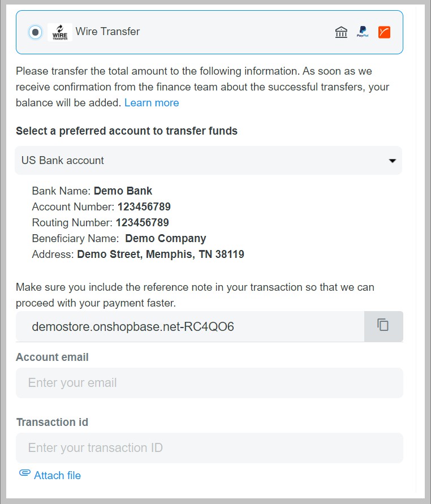This screenshot has width=431, height=504.
Task: Choose the orange Payoneer payment icon
Action: [384, 32]
